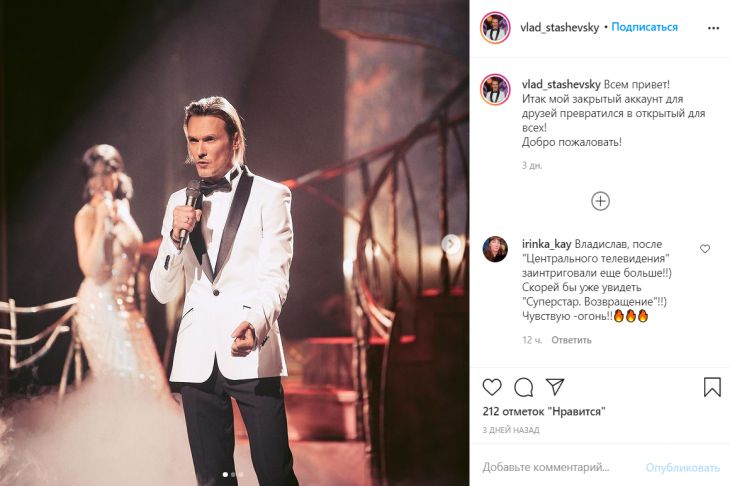Follow the account via Подписаться
The width and height of the screenshot is (730, 486).
[644, 27]
